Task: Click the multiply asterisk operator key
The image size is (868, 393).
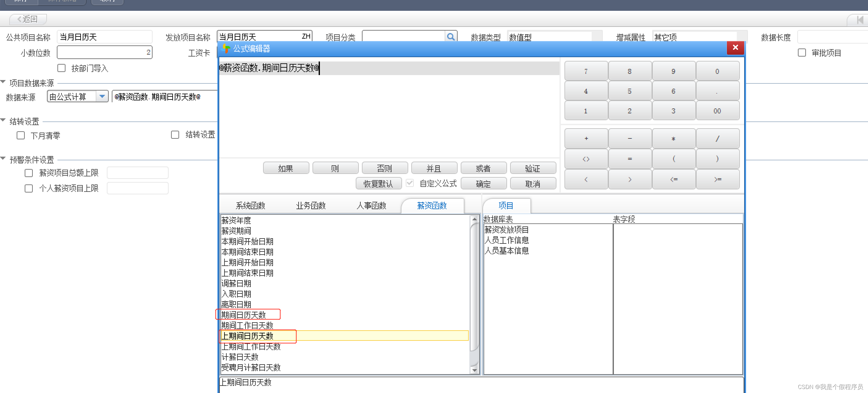Action: pyautogui.click(x=673, y=138)
